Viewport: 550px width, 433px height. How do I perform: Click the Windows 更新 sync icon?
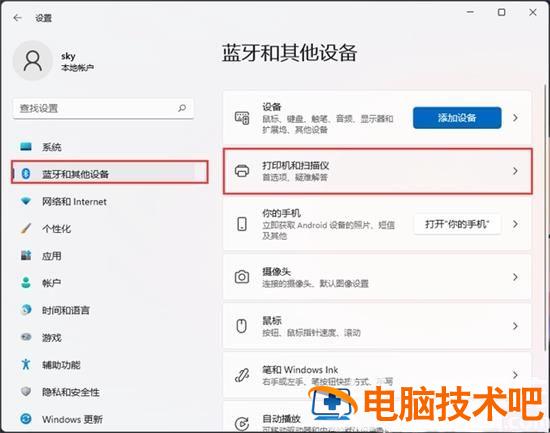26,419
